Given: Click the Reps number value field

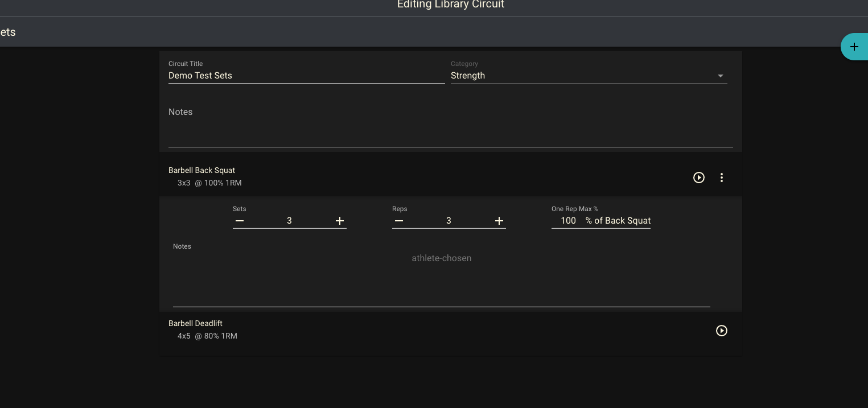Looking at the screenshot, I should [449, 221].
